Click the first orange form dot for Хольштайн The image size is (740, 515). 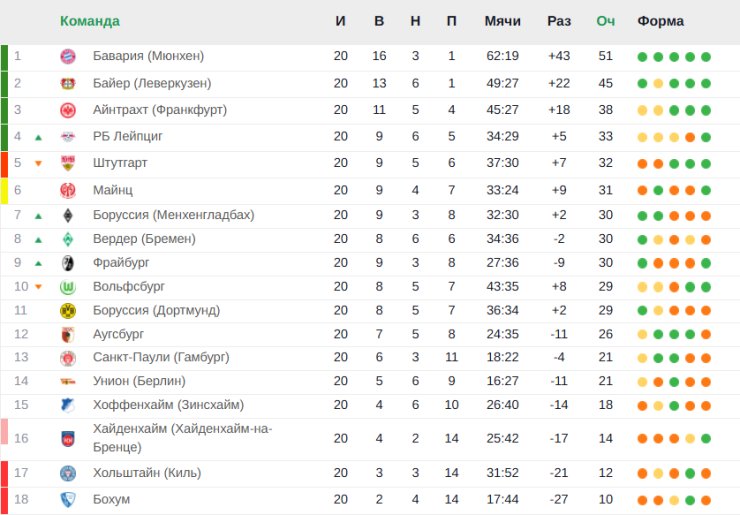[642, 473]
